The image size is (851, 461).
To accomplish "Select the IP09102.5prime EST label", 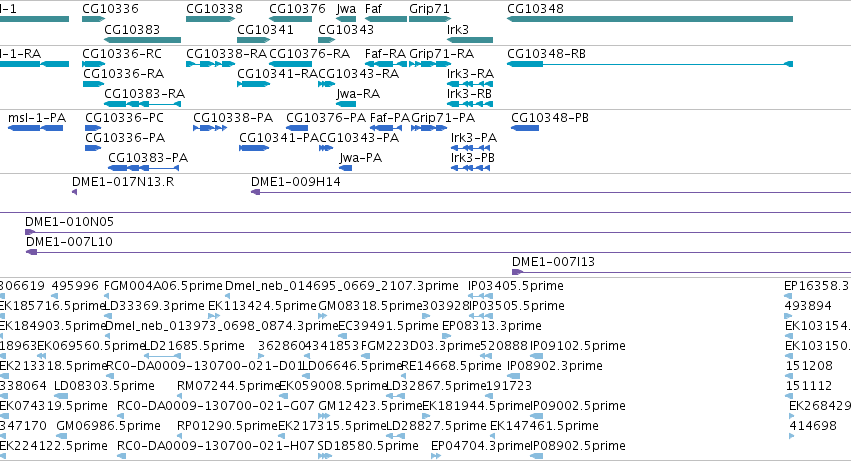I will coord(578,346).
